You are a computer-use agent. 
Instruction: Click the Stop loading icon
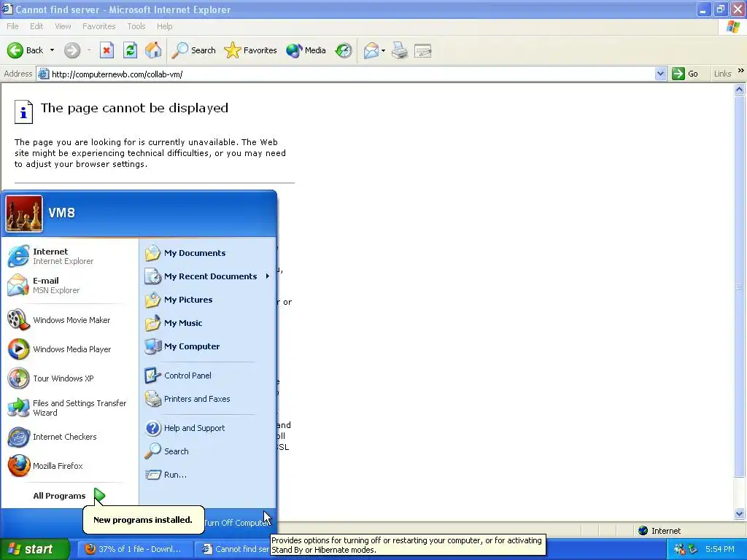[107, 50]
